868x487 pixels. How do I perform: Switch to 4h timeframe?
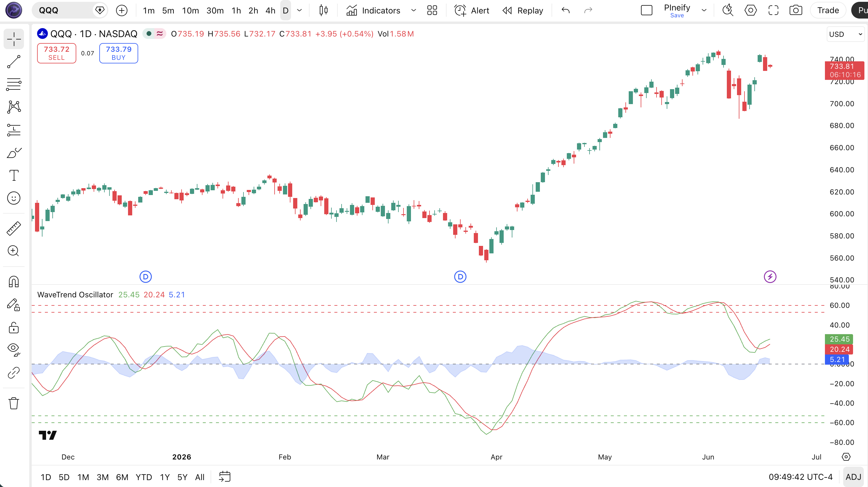point(270,10)
